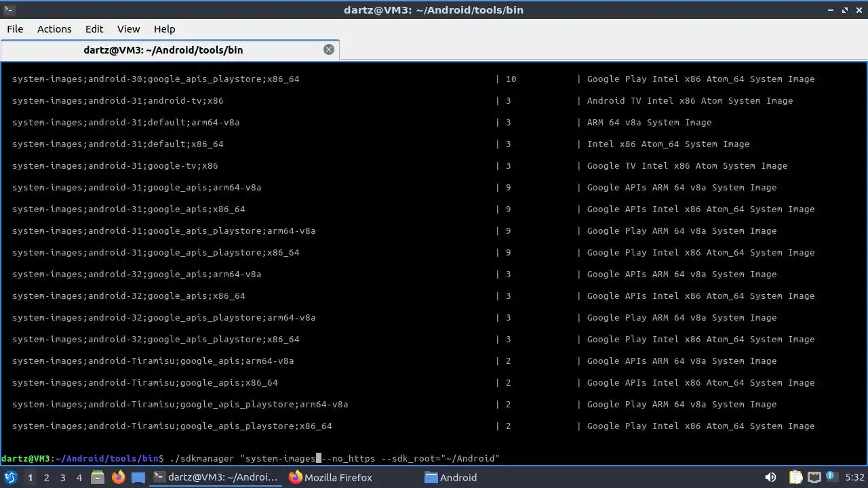Click 'ARM 64 v8a System Image' description
868x488 pixels.
[x=649, y=122]
